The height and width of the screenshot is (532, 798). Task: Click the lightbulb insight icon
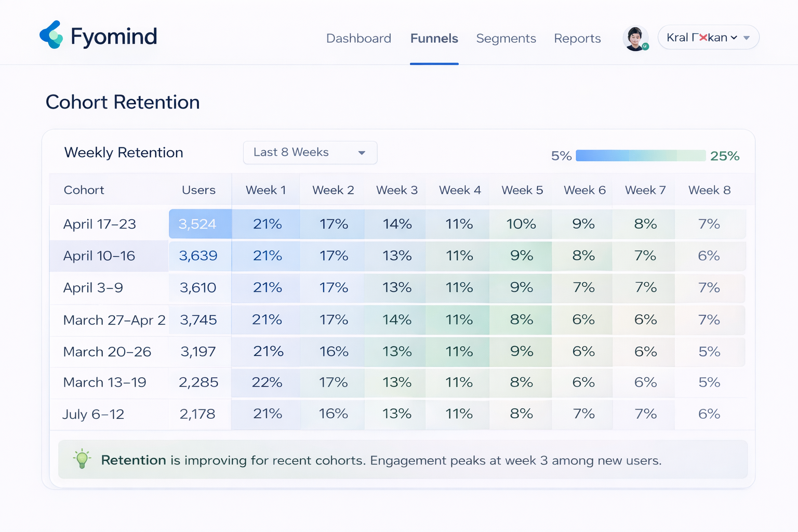coord(82,459)
